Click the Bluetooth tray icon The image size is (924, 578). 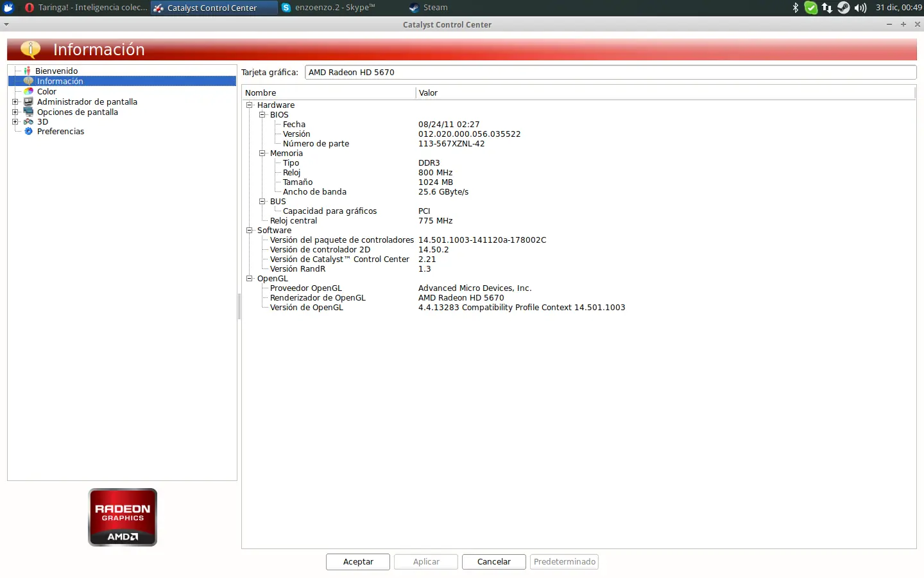click(x=796, y=8)
